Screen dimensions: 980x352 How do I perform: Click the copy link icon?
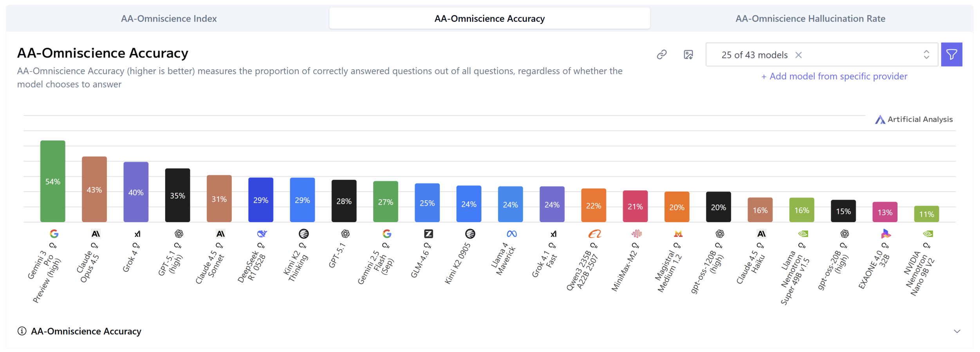point(662,54)
